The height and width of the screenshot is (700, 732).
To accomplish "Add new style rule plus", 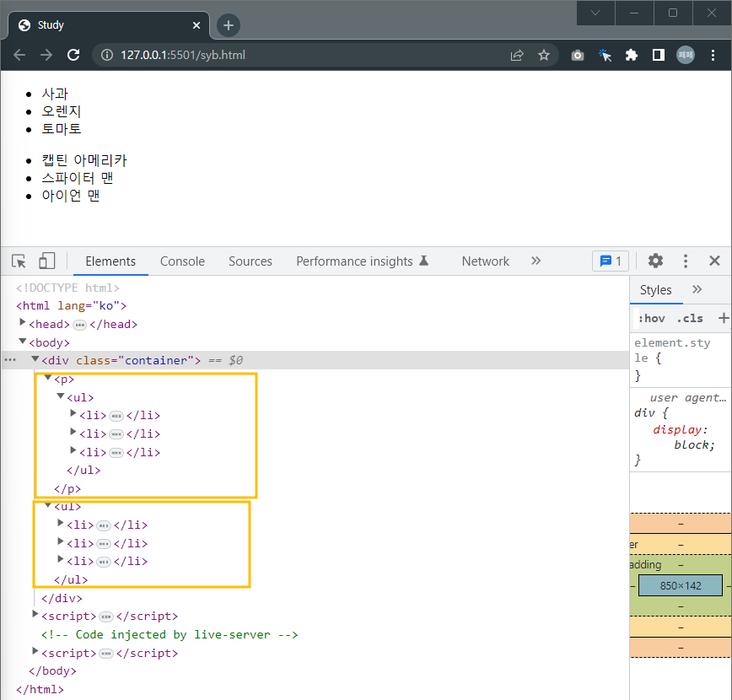I will tap(723, 319).
